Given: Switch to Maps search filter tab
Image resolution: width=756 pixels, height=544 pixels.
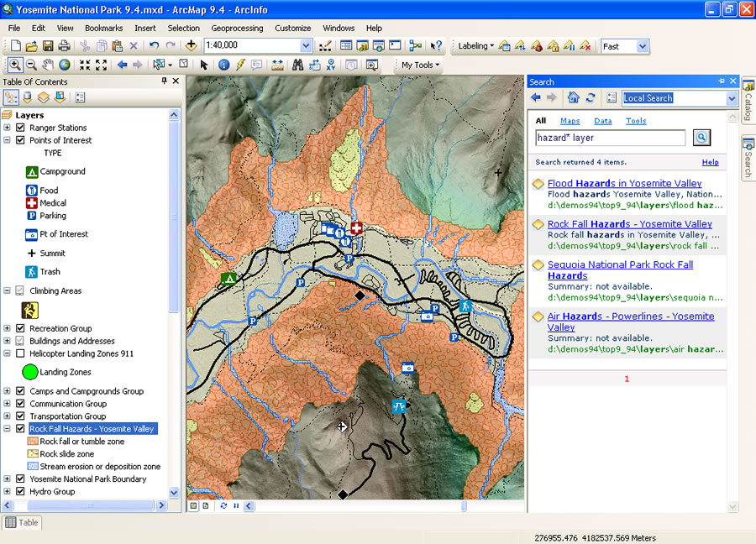Looking at the screenshot, I should coord(570,121).
